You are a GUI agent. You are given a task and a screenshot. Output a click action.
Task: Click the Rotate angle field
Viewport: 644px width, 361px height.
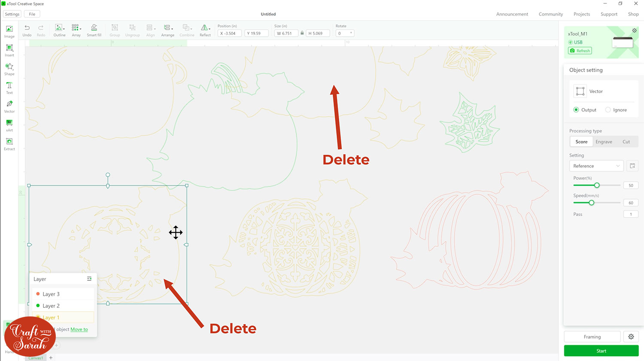tap(345, 33)
